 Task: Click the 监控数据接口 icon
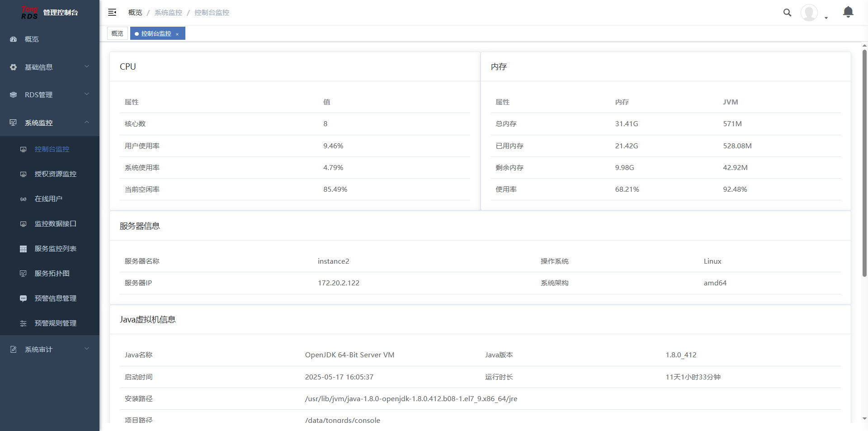(24, 224)
